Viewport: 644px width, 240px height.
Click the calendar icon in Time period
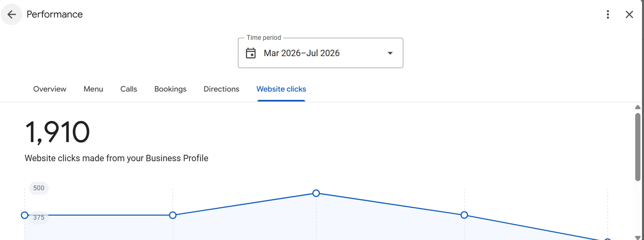click(x=251, y=53)
